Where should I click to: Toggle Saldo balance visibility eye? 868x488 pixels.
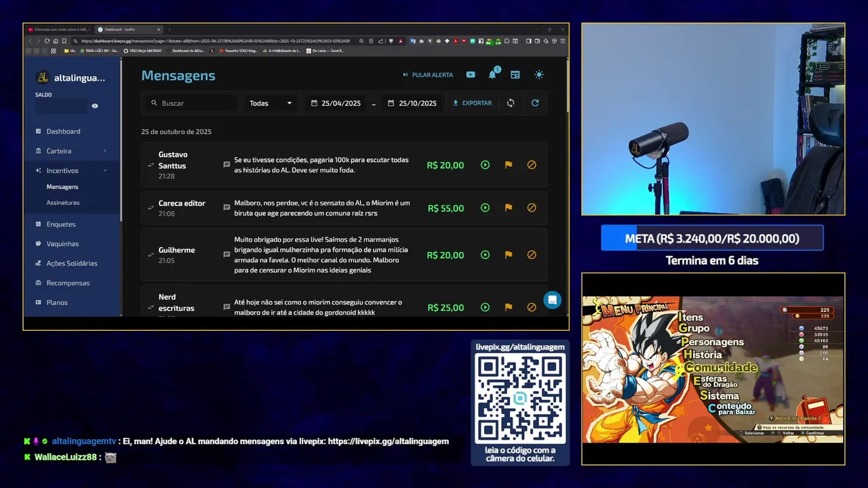(95, 106)
